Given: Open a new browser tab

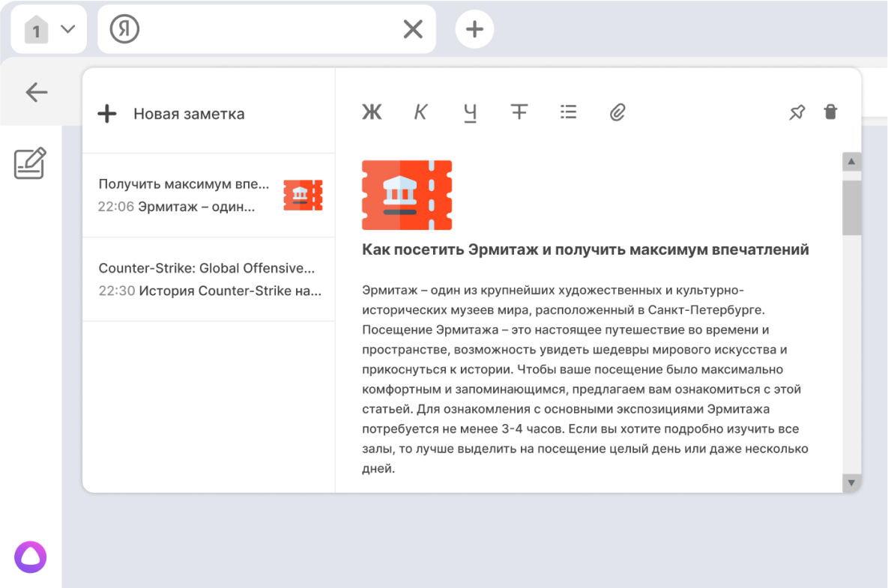Looking at the screenshot, I should click(474, 28).
